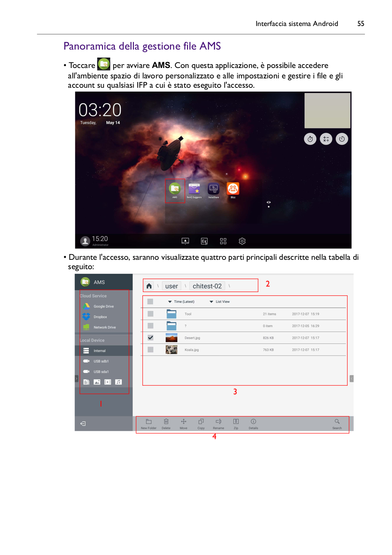Click the Koala.jpg file name

point(191,350)
